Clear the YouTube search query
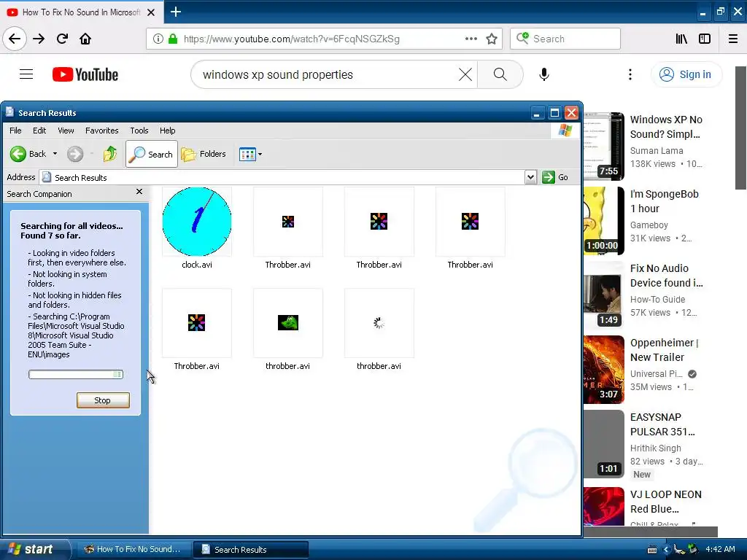The image size is (747, 560). click(x=465, y=74)
